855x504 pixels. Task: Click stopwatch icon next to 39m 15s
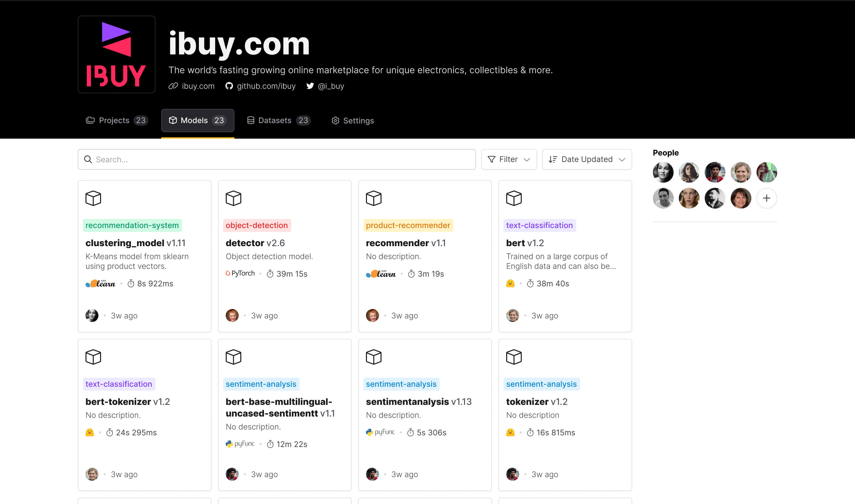pos(270,274)
